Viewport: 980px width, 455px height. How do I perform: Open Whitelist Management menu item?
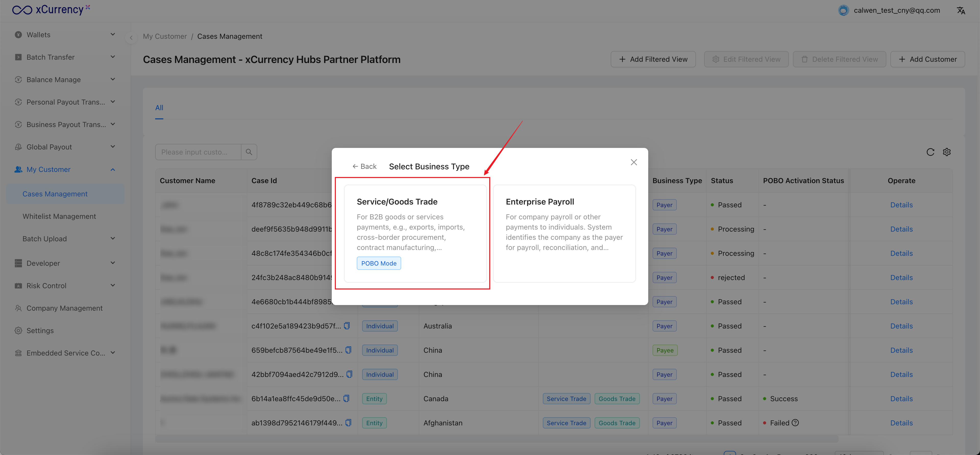[59, 216]
